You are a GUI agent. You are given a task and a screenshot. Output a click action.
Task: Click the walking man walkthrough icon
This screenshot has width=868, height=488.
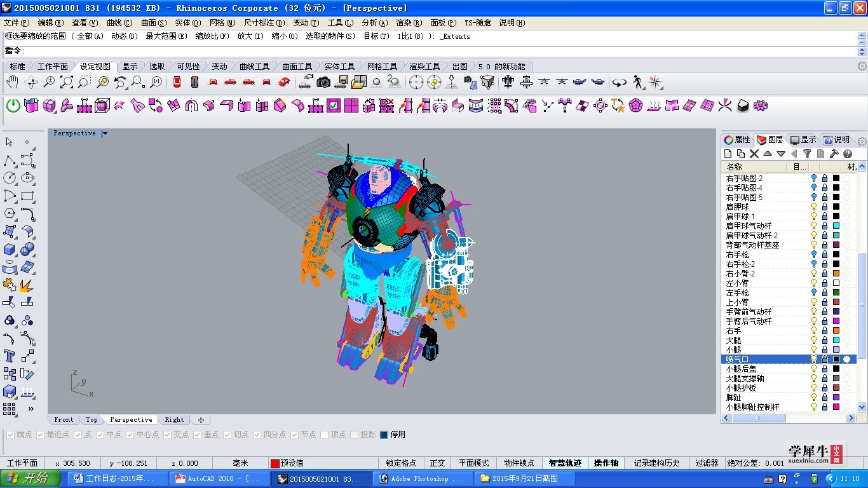pyautogui.click(x=637, y=82)
